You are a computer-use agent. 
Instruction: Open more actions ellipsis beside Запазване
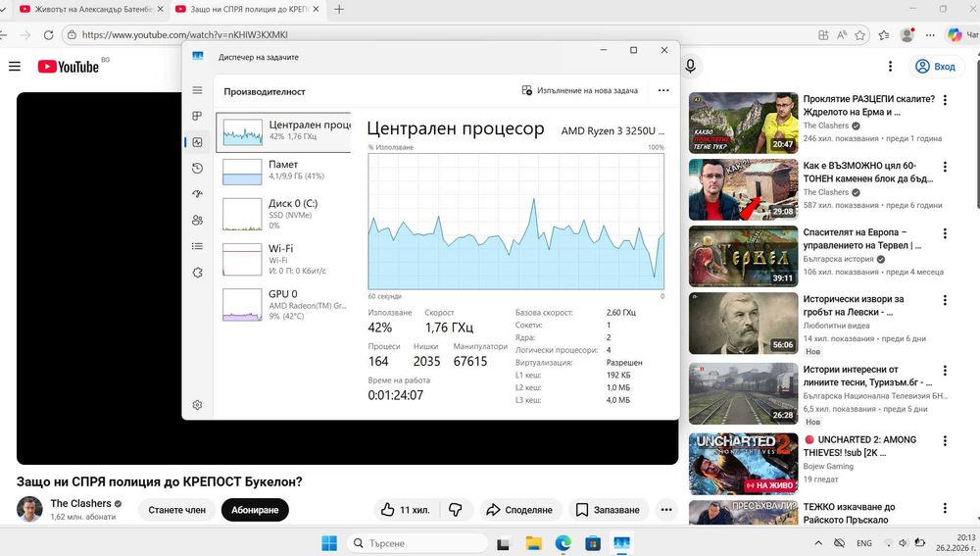pos(666,510)
